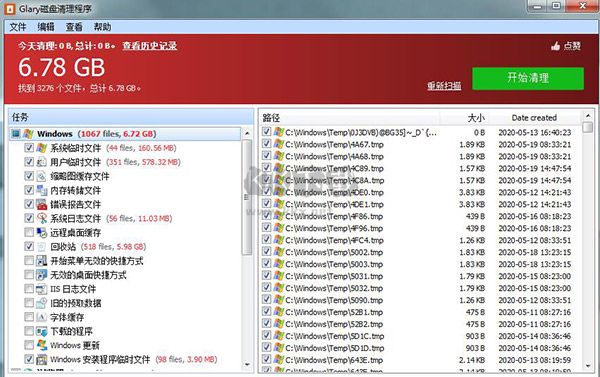Screen dimensions: 600x377
Task: Check the Windows 更新 checkbox
Action: tap(29, 345)
